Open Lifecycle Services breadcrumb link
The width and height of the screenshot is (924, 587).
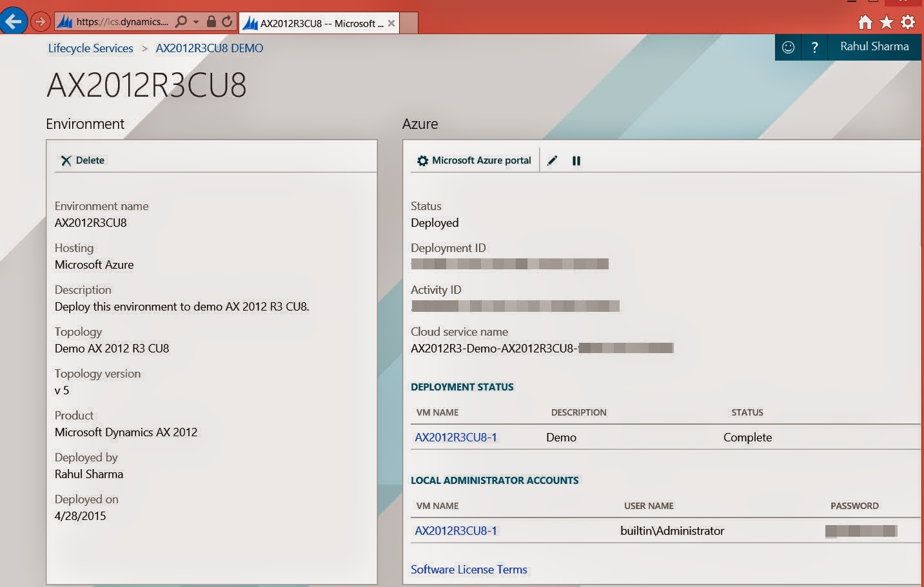(x=90, y=48)
